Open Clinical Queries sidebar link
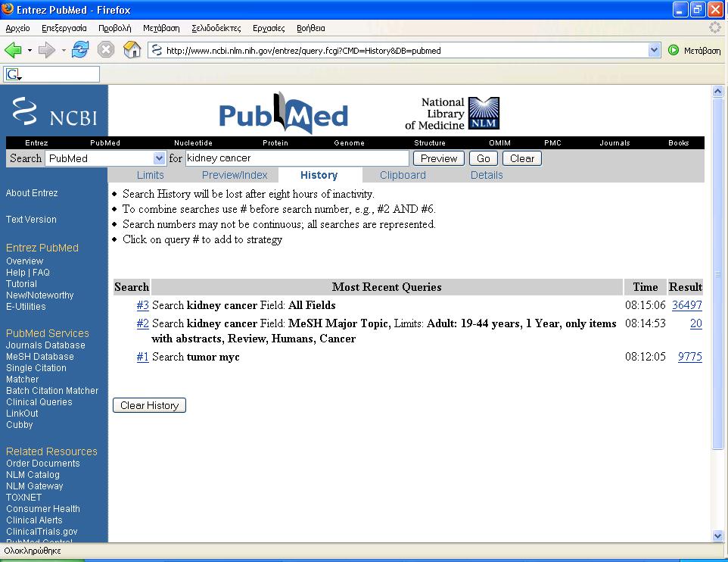Screen dimensions: 728x562 39,402
